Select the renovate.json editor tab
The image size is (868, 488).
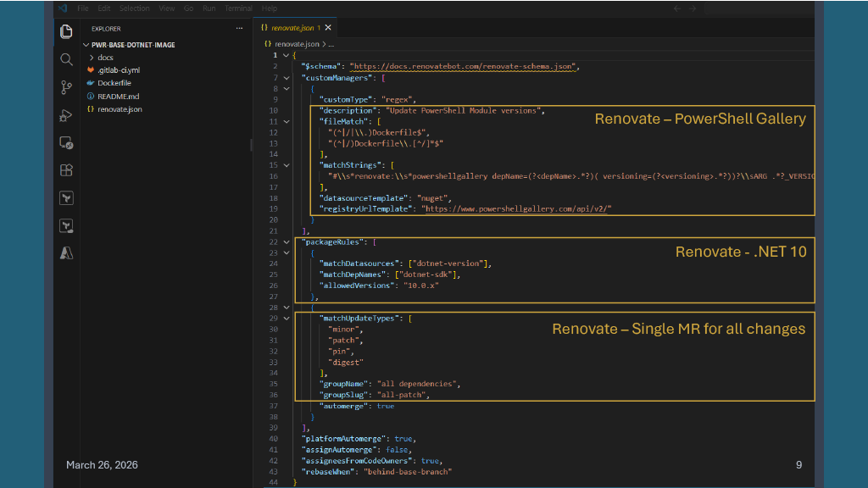click(x=292, y=28)
